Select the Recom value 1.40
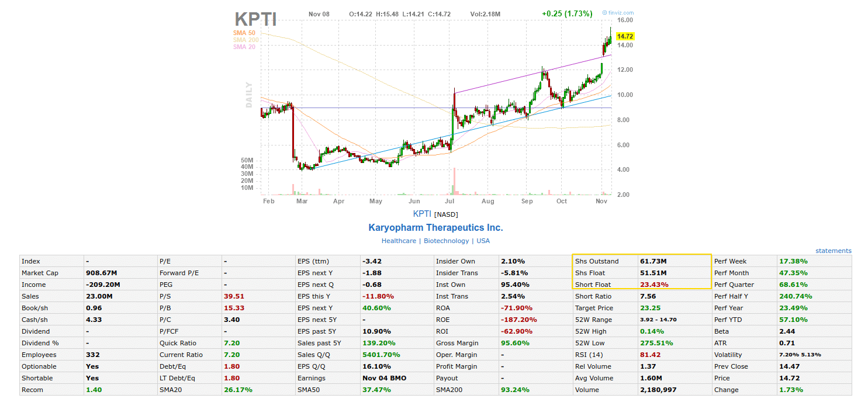The image size is (868, 402). click(93, 390)
